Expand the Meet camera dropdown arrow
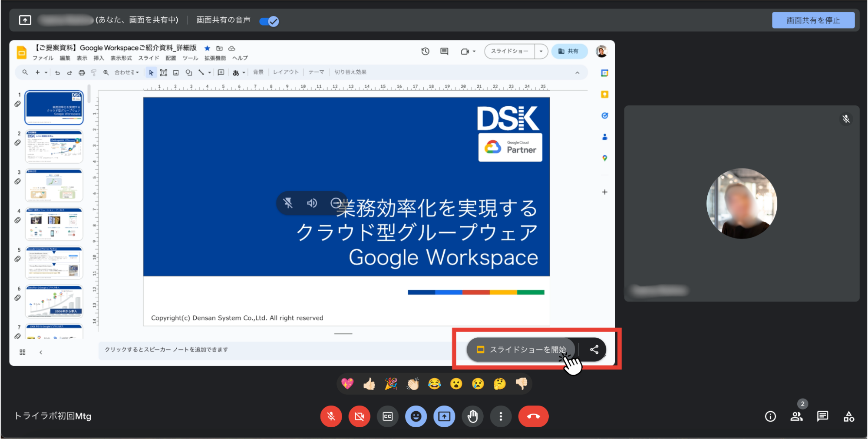Viewport: 868px width, 439px height. click(474, 51)
